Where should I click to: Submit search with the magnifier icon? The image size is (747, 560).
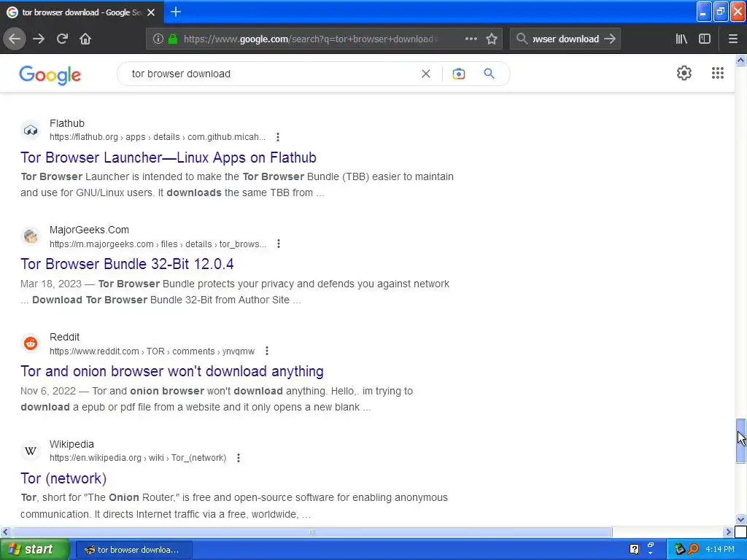click(x=489, y=74)
